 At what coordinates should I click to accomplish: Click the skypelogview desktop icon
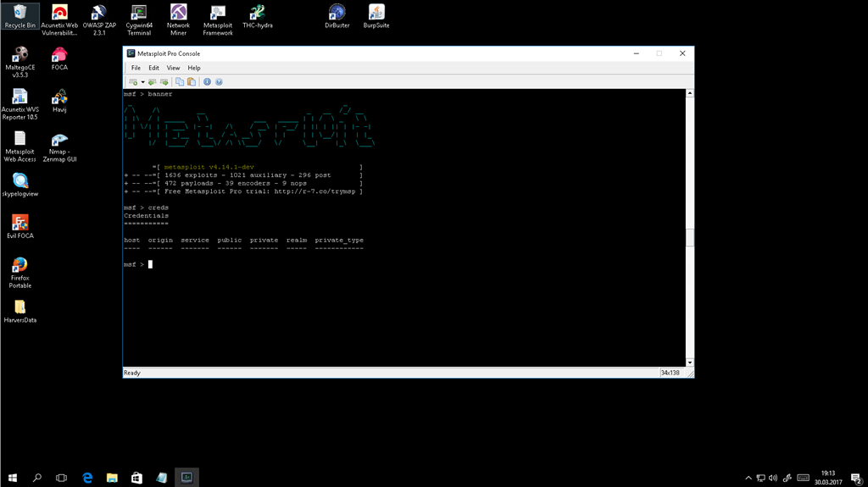click(x=20, y=185)
